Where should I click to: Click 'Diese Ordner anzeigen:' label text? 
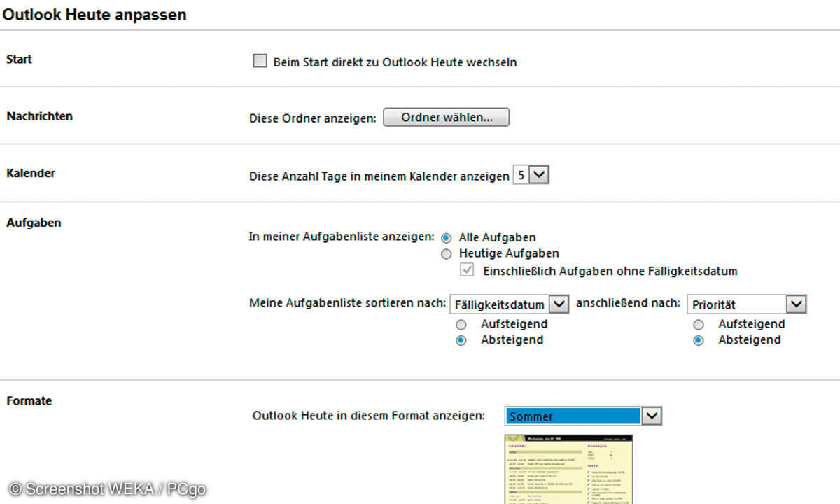point(313,118)
